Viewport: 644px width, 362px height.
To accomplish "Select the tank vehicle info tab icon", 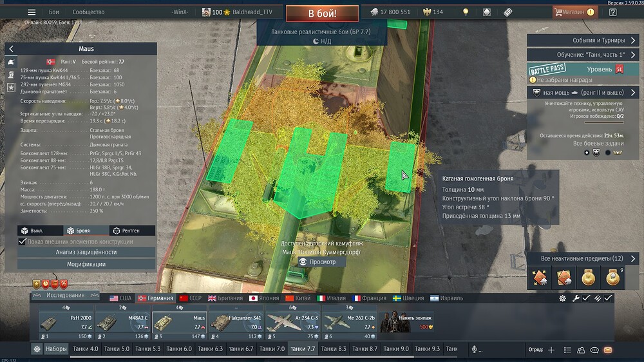I will tap(11, 62).
